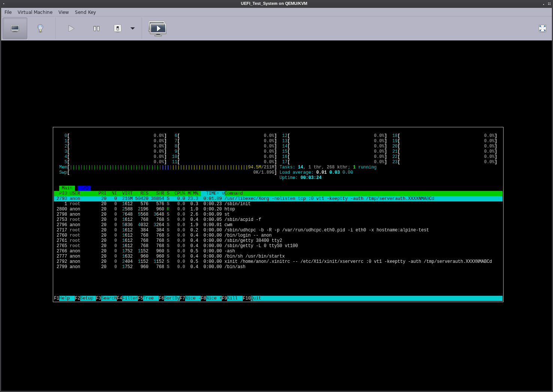Viewport: 553px width, 392px height.
Task: Sort by the VIRT column header
Action: [127, 194]
